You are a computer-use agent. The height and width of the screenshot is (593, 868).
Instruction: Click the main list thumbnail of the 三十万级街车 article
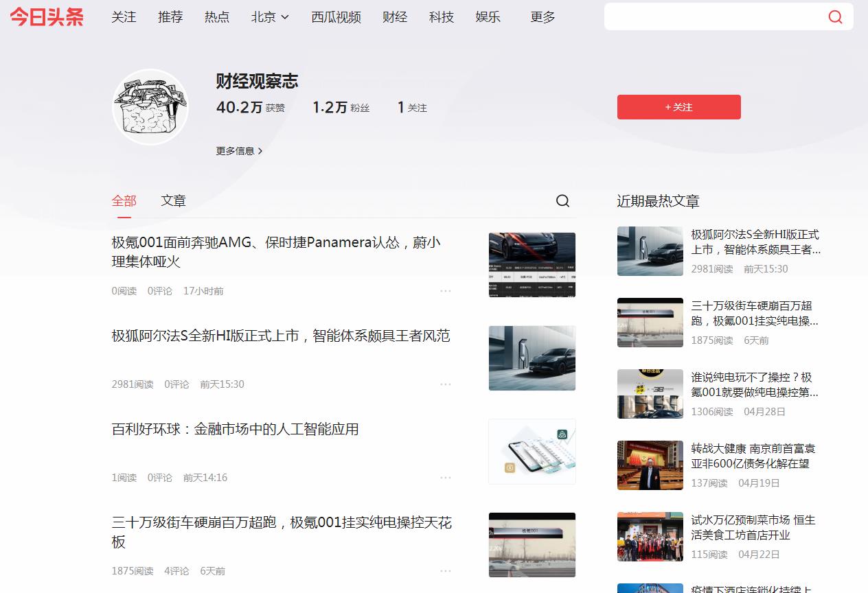532,545
